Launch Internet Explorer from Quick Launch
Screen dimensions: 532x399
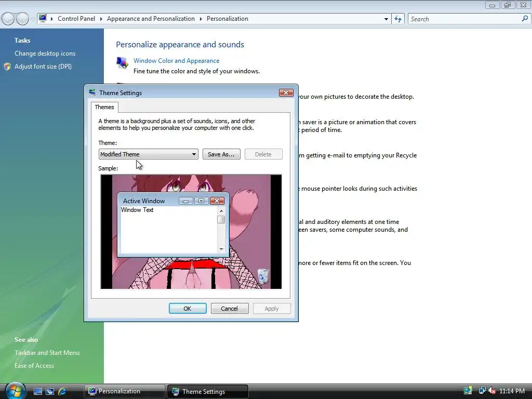click(x=62, y=392)
